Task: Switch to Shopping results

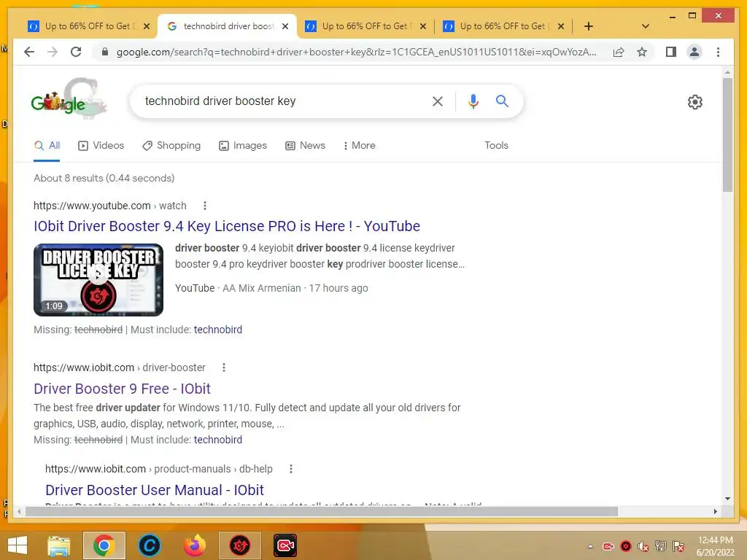Action: (171, 146)
